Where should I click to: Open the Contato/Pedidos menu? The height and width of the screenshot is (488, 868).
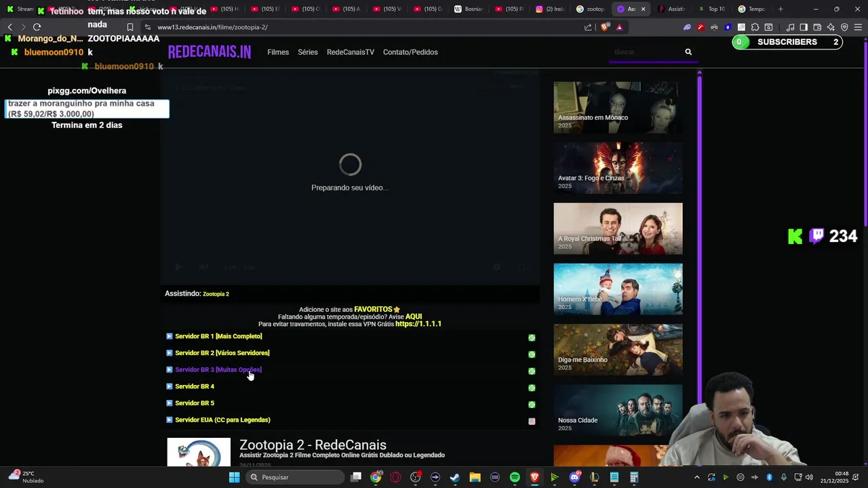(x=410, y=52)
